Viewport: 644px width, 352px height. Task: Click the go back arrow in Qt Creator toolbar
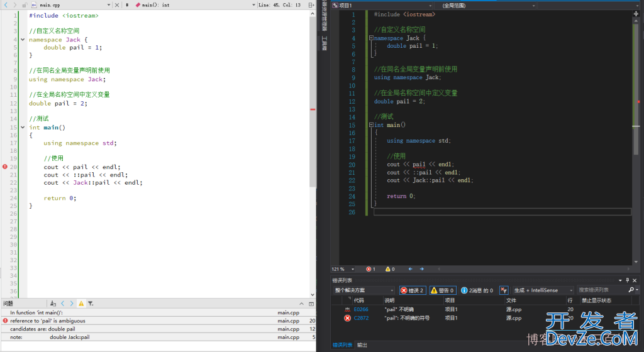pos(6,4)
